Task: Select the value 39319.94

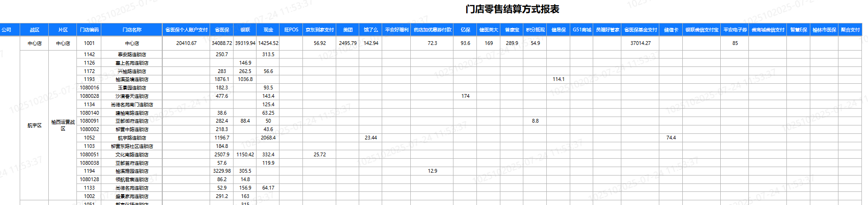Action: point(245,43)
